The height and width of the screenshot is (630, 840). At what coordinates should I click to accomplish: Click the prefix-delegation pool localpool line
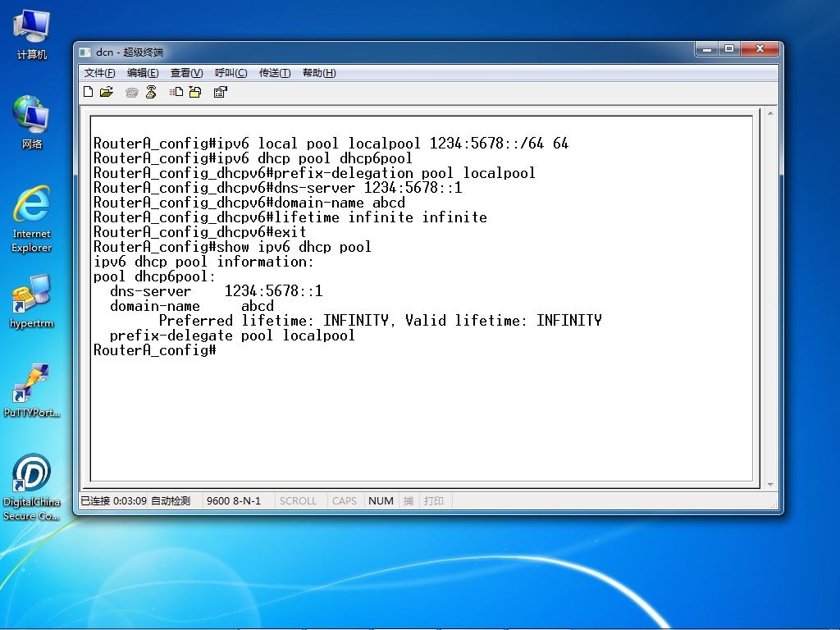pyautogui.click(x=314, y=173)
